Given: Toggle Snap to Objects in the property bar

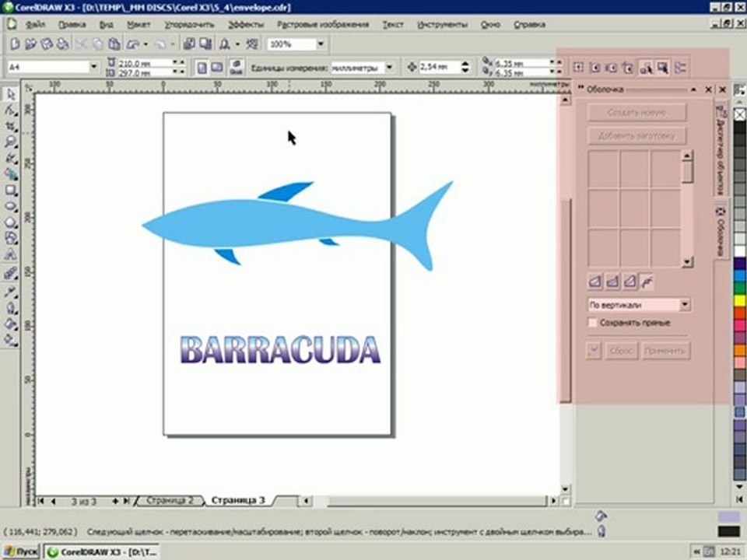Looking at the screenshot, I should click(612, 68).
